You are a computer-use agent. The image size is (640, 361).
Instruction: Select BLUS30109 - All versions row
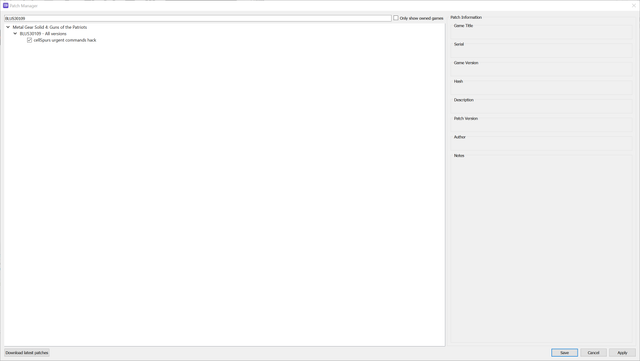tap(43, 33)
